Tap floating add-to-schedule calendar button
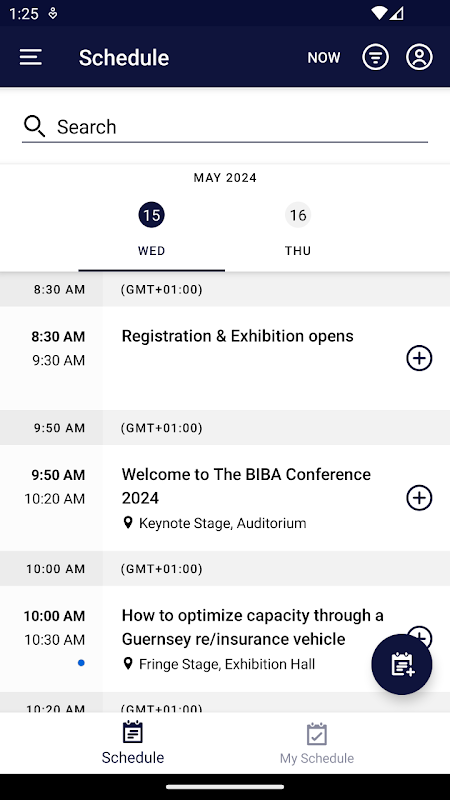450x800 pixels. (402, 664)
